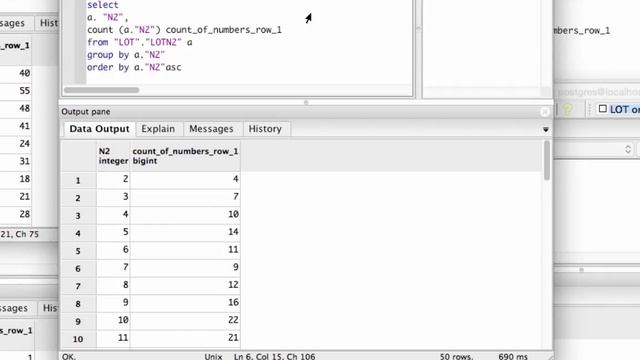Select row header 1 in results grid
The height and width of the screenshot is (360, 640).
coord(78,180)
